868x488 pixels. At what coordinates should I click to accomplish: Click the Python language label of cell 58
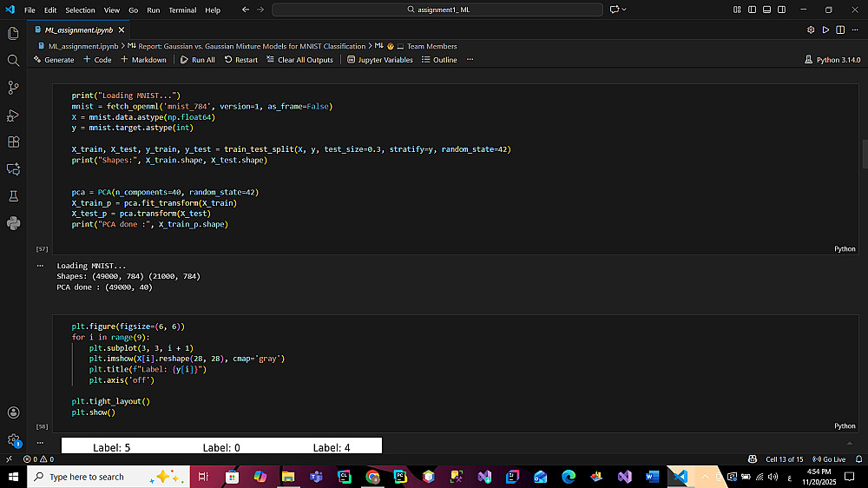tap(845, 426)
